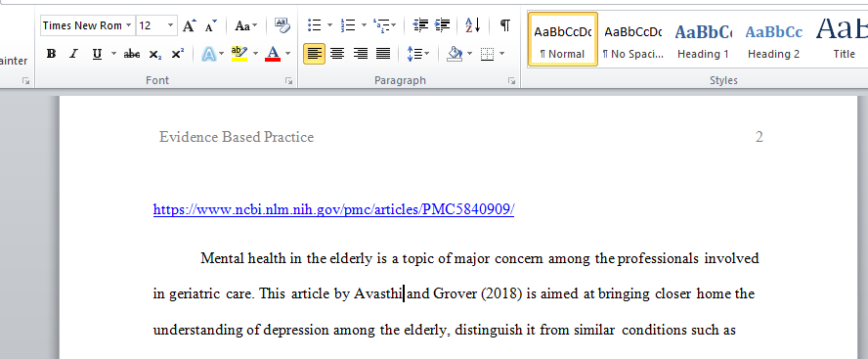Click the font size 12 box
The height and width of the screenshot is (359, 868).
[151, 25]
